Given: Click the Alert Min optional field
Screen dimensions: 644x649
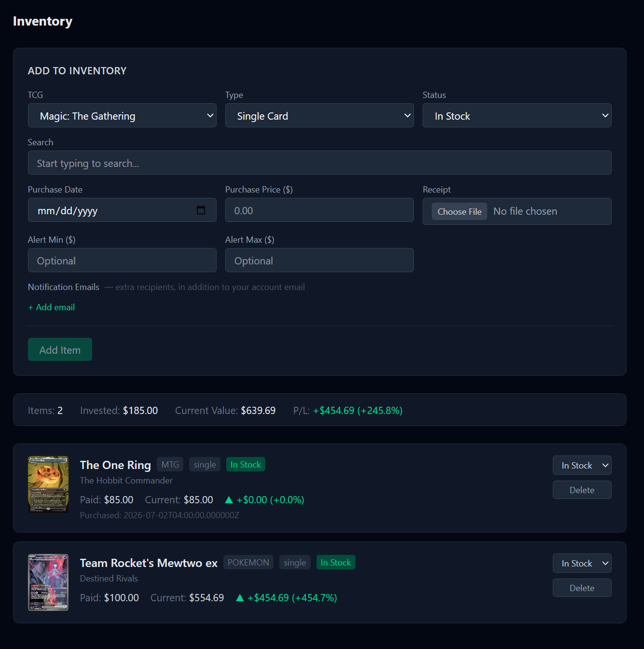Looking at the screenshot, I should [122, 260].
